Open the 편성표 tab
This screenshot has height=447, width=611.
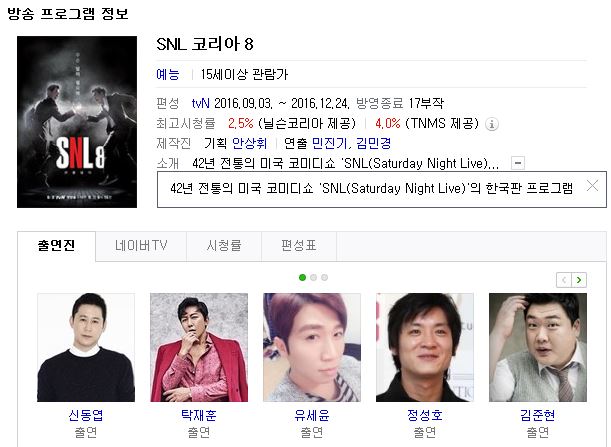click(299, 246)
